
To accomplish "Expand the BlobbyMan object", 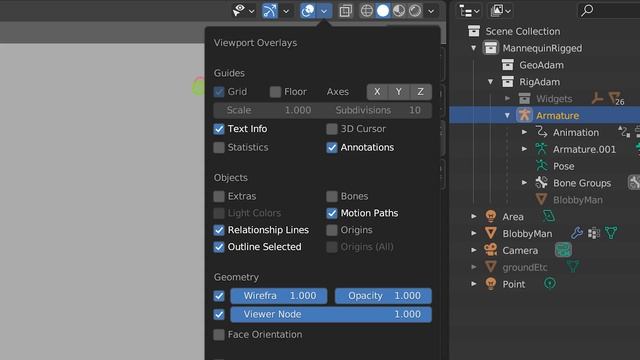I will tap(473, 233).
